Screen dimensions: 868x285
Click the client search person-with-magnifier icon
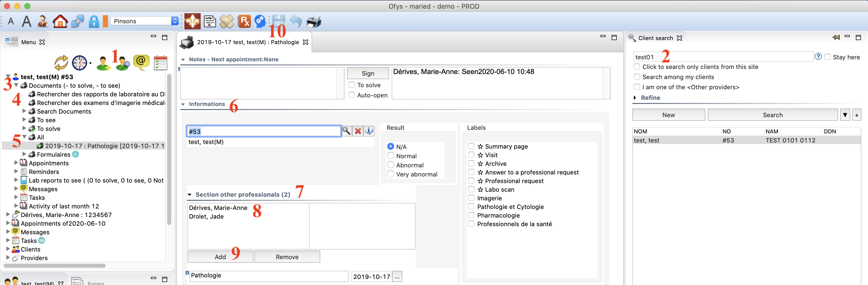123,63
